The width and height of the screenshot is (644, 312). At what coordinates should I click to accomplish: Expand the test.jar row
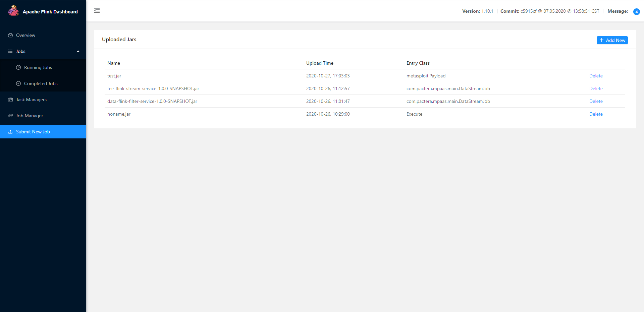114,76
